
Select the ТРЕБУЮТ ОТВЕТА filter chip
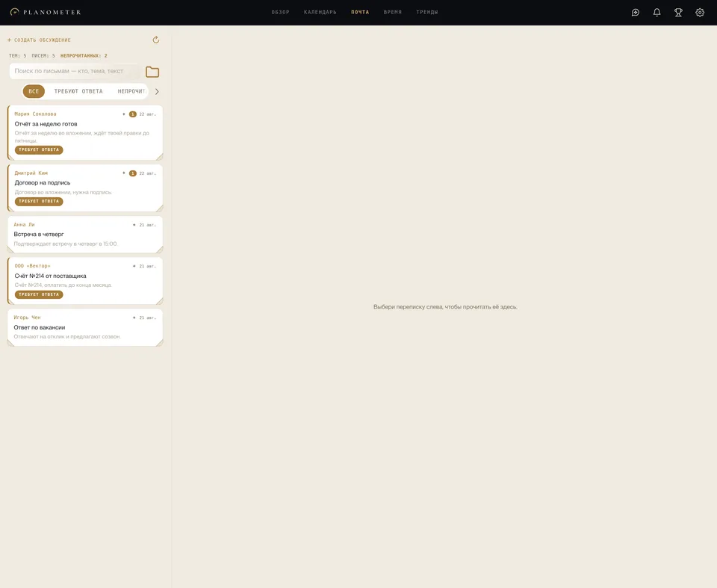tap(78, 91)
